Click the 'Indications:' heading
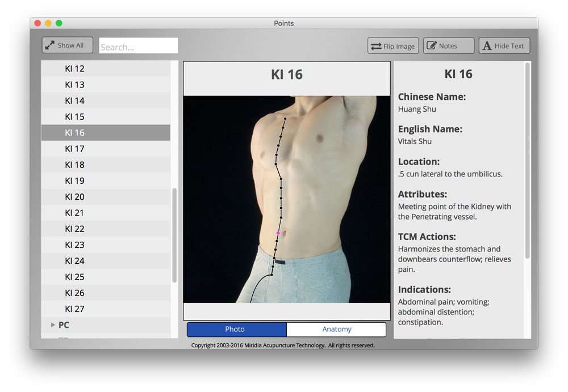568x392 pixels. 424,289
